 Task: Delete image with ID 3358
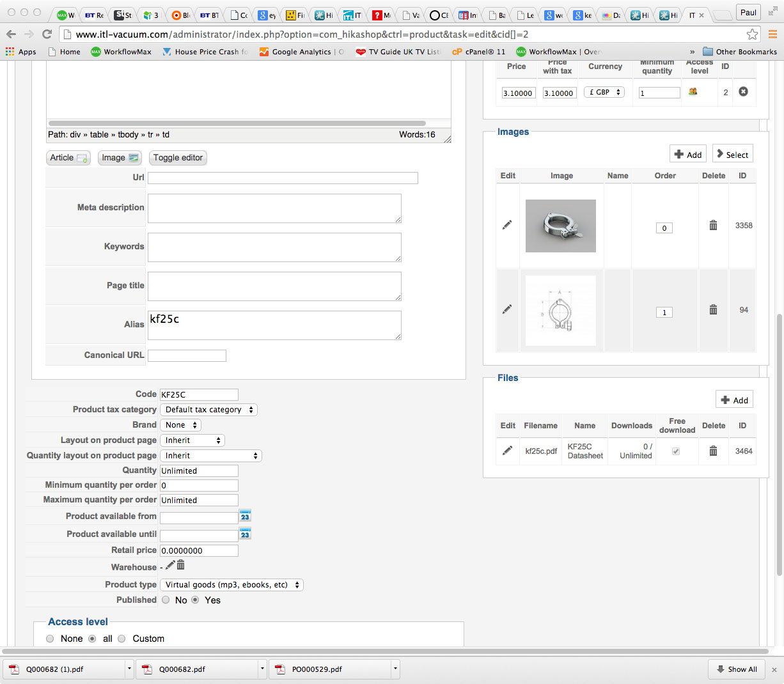pyautogui.click(x=713, y=226)
